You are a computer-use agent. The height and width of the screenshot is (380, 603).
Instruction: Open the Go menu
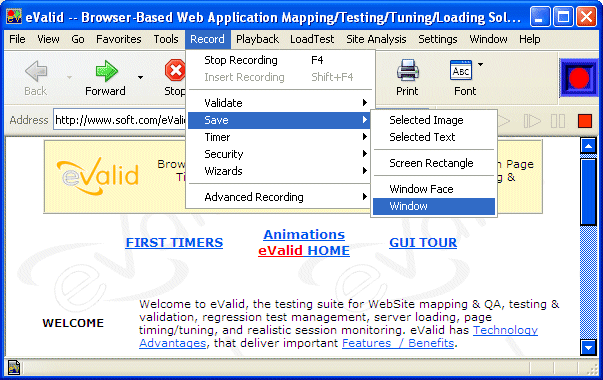coord(78,39)
